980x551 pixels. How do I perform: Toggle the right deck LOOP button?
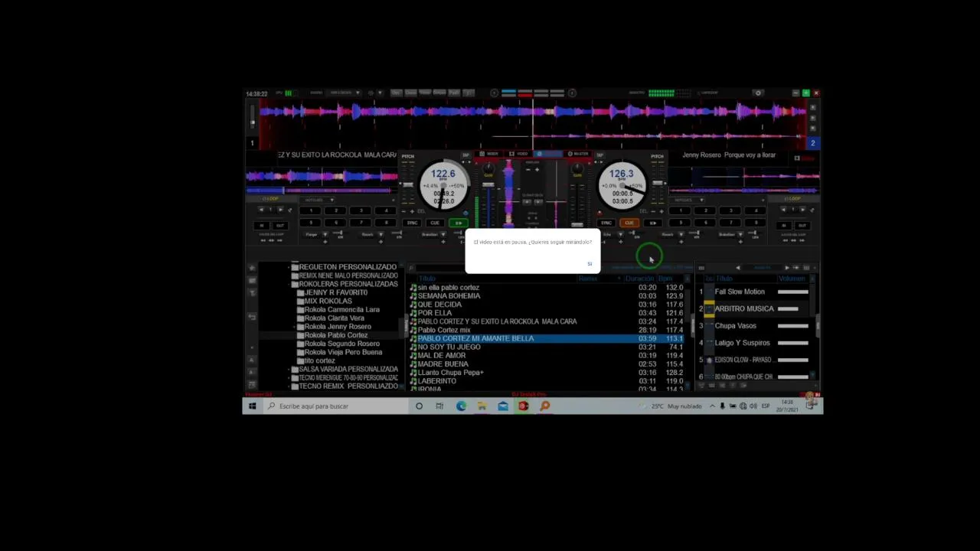click(x=792, y=199)
